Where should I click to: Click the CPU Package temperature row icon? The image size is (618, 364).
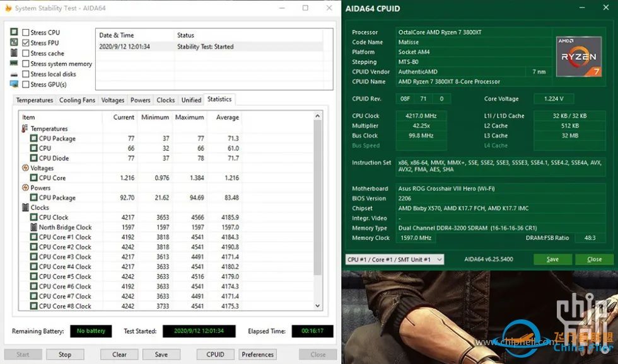tap(34, 139)
